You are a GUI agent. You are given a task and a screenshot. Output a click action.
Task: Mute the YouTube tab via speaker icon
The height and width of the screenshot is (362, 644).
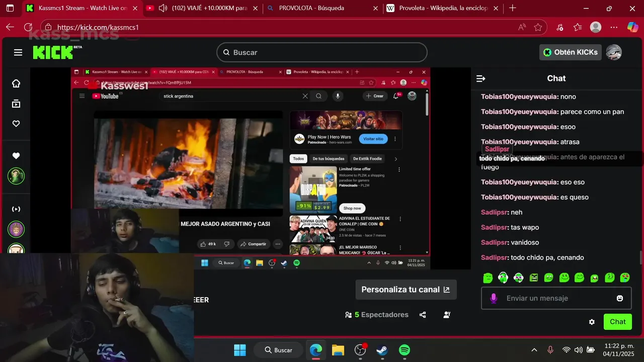coord(163,8)
